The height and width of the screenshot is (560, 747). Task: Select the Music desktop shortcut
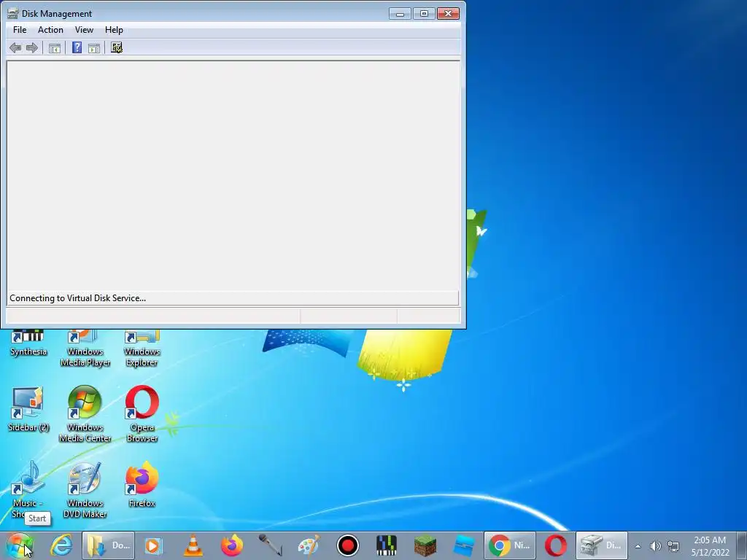tap(27, 489)
